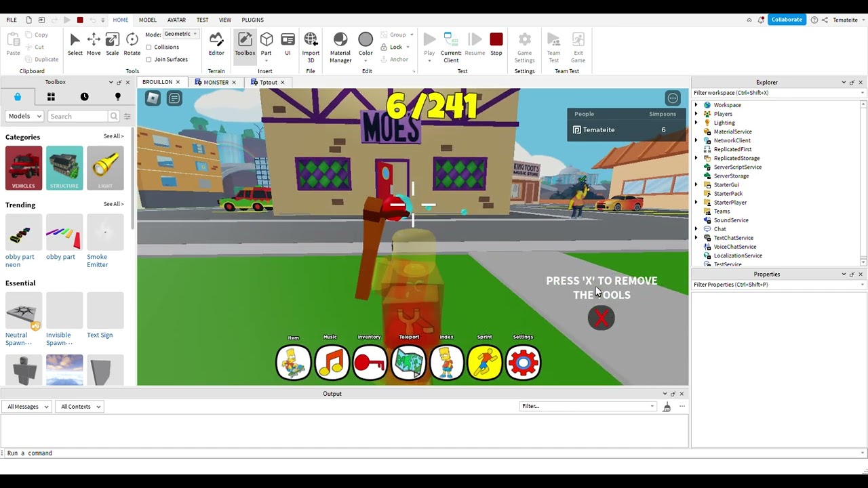Screen dimensions: 868x488
Task: Insert a new Part
Action: [x=267, y=45]
